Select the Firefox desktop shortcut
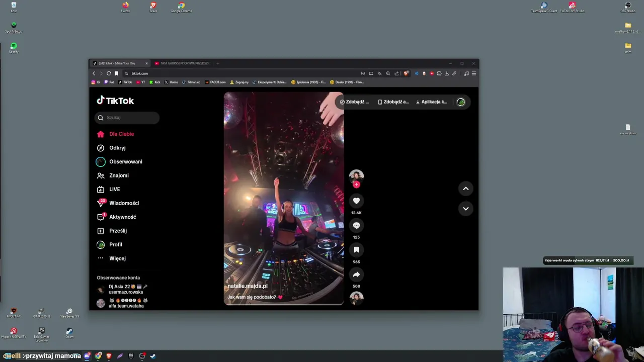Screen dimensions: 644x362 pos(125,7)
